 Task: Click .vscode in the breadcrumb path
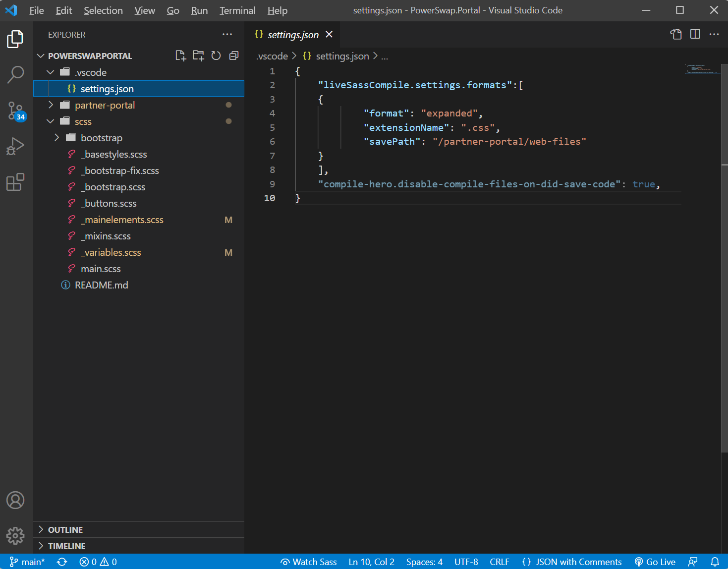(x=272, y=56)
